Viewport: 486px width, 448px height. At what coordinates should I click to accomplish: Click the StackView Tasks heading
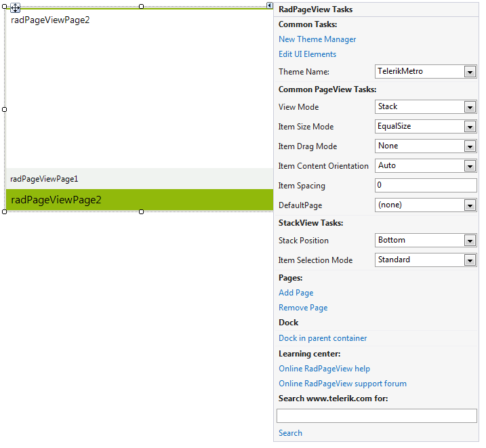click(310, 223)
